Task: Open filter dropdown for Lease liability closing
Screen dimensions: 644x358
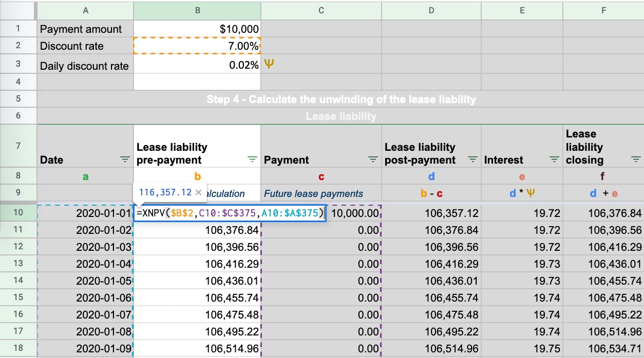Action: tap(636, 160)
